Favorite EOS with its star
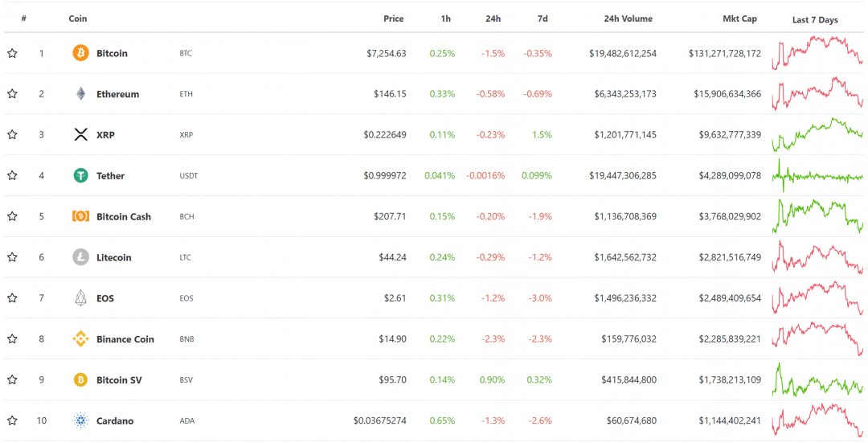Screen dimensions: 868x443 pyautogui.click(x=12, y=298)
